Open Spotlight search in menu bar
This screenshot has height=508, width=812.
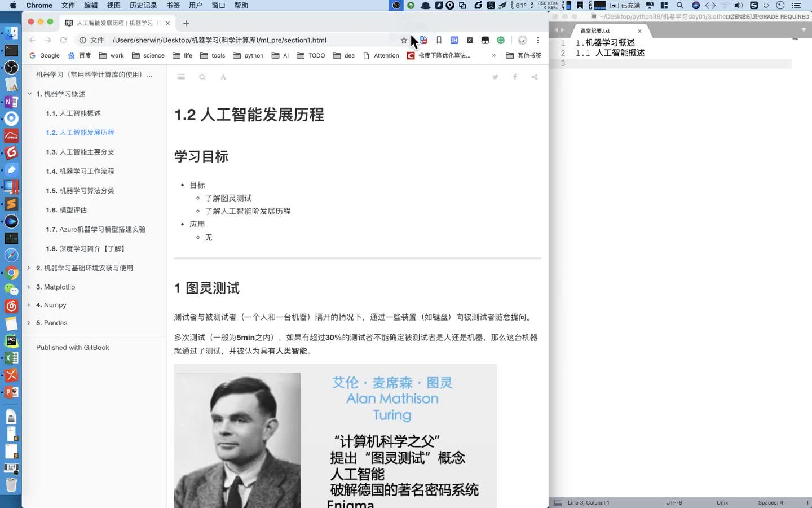pos(680,5)
